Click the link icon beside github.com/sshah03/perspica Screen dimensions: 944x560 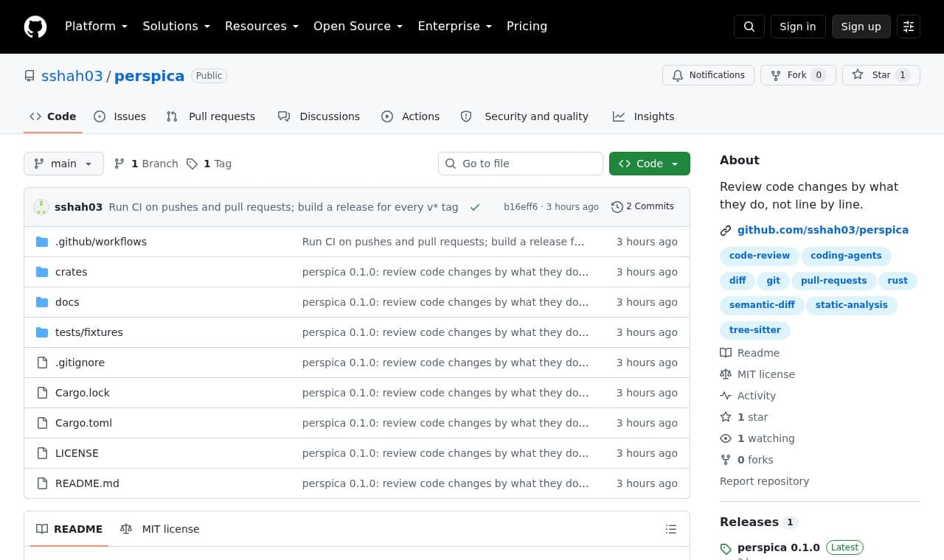coord(726,231)
